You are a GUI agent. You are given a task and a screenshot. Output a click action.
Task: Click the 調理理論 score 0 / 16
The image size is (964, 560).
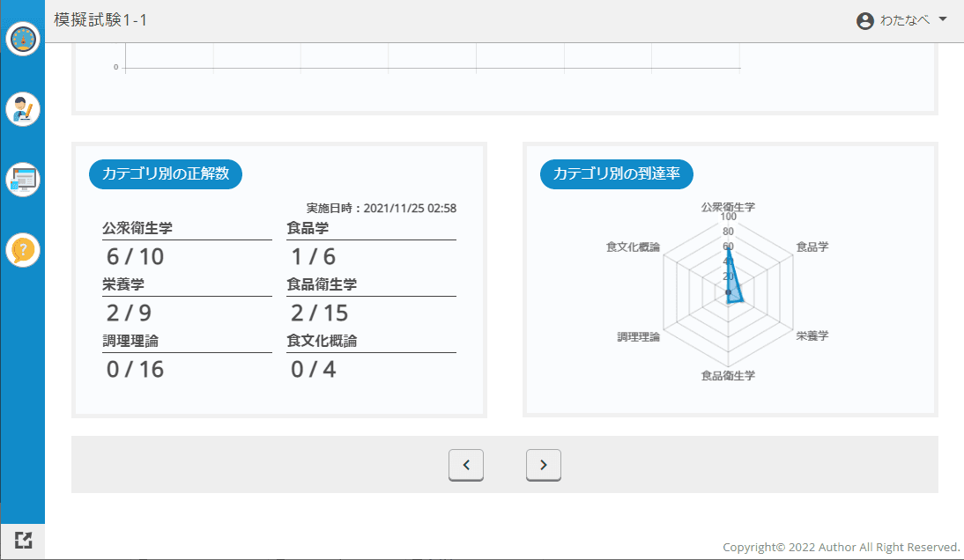136,370
